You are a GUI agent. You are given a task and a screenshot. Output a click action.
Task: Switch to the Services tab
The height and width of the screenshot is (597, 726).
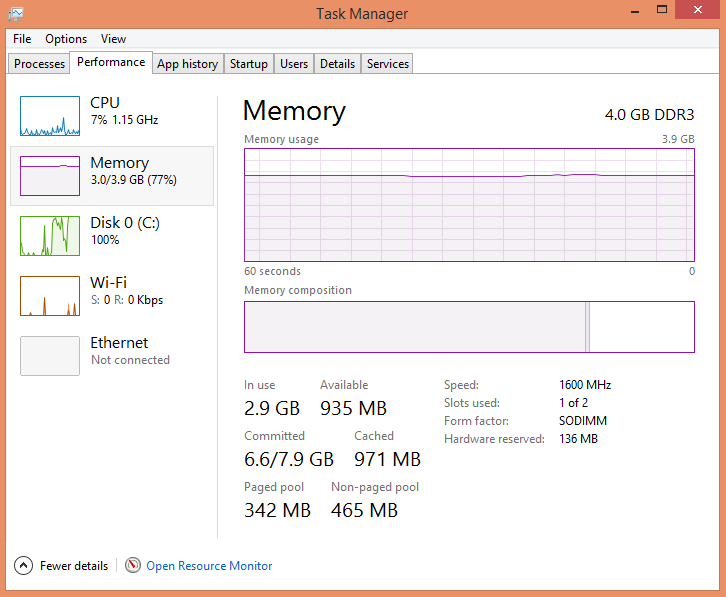(387, 64)
